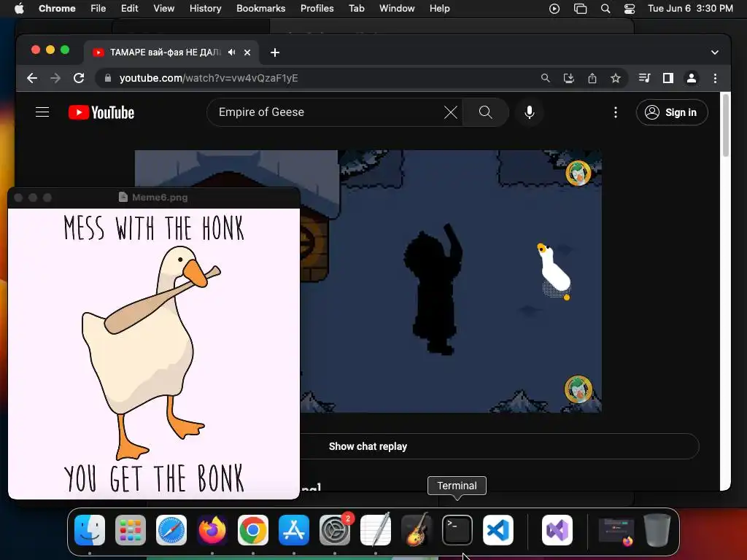Close the YouTube tab
This screenshot has height=560, width=747.
tap(247, 52)
